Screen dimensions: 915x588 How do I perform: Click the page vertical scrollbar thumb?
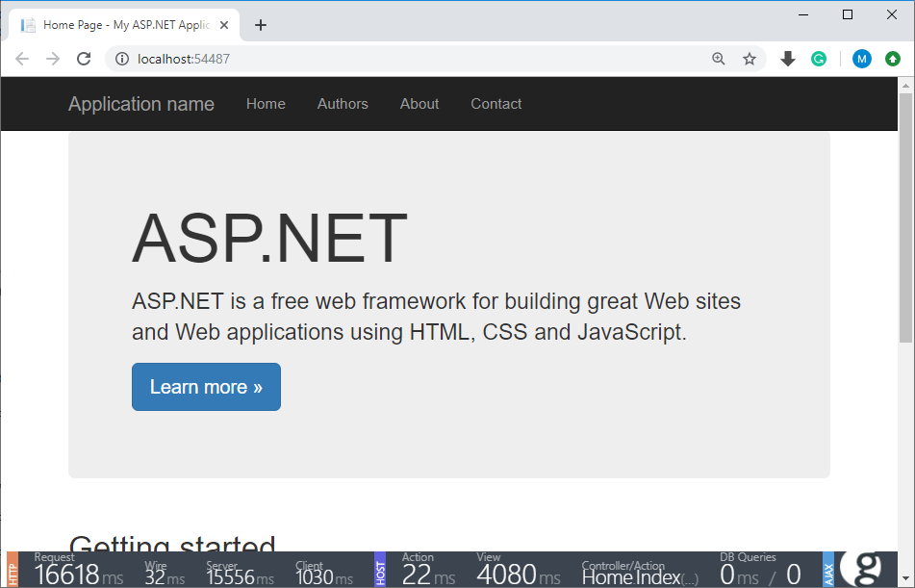[905, 217]
